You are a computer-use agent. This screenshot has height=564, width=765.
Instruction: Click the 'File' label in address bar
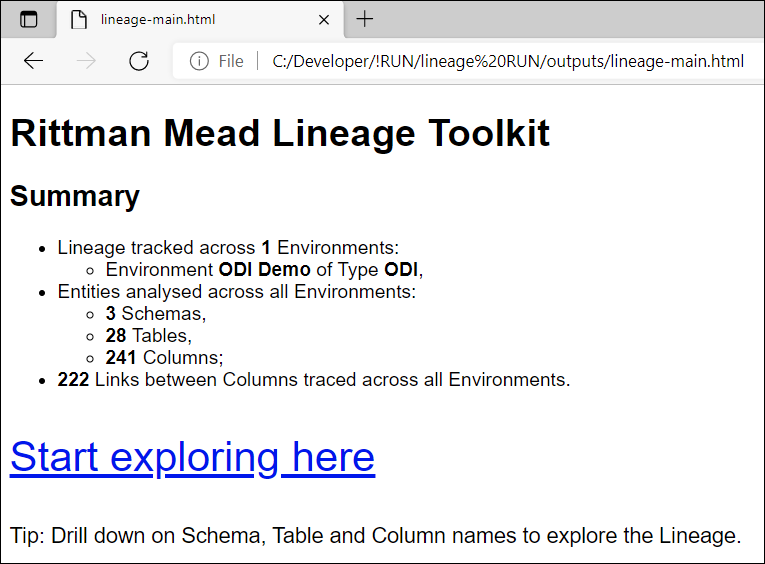231,61
